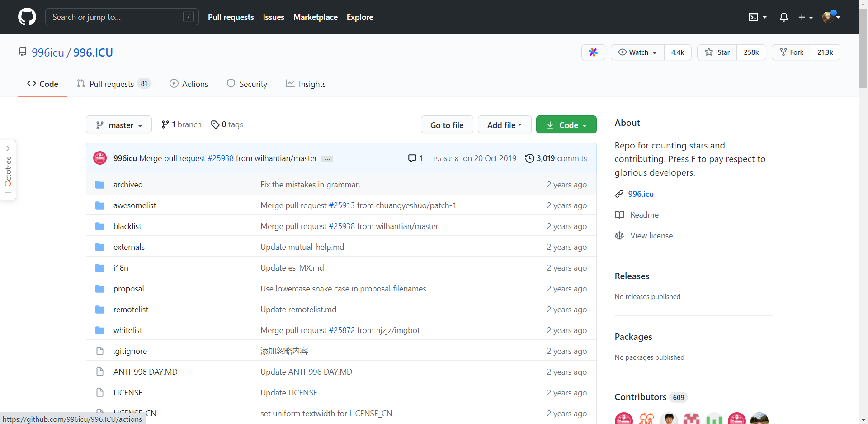Click the 4.4k watchers count
The image size is (868, 424).
click(678, 52)
